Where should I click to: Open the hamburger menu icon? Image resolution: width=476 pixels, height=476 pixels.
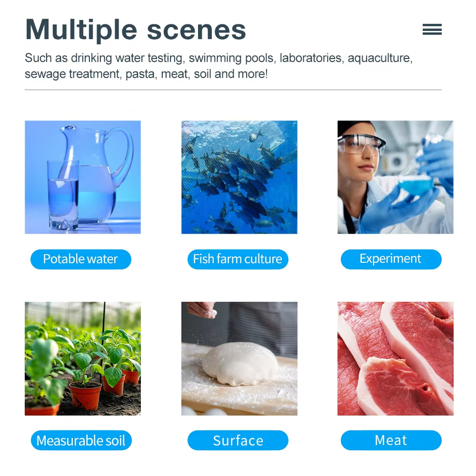tap(432, 30)
